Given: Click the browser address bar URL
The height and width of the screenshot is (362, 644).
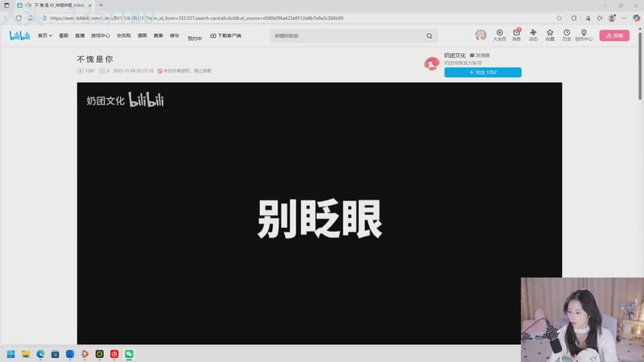Looking at the screenshot, I should pyautogui.click(x=196, y=18).
